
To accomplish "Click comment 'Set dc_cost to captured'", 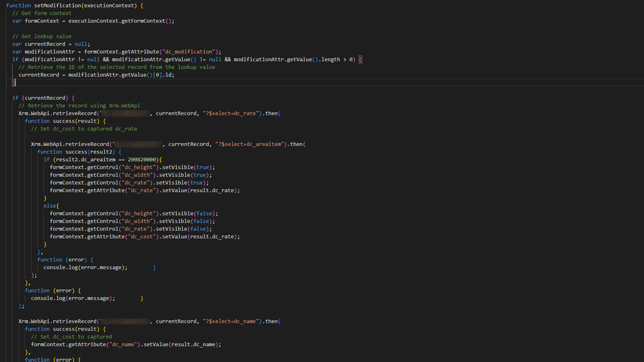I will point(71,337).
